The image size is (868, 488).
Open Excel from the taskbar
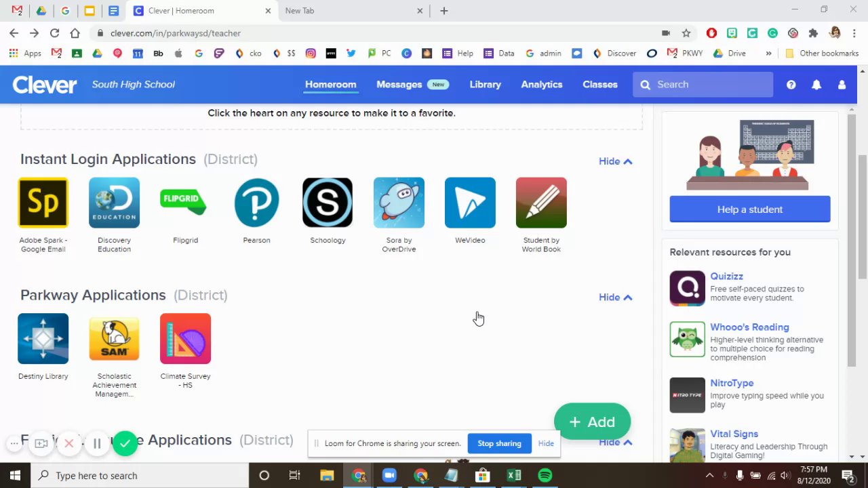tap(514, 475)
